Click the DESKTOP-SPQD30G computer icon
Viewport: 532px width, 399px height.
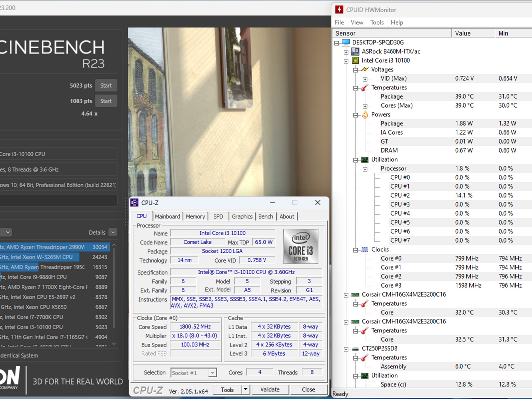coord(346,42)
